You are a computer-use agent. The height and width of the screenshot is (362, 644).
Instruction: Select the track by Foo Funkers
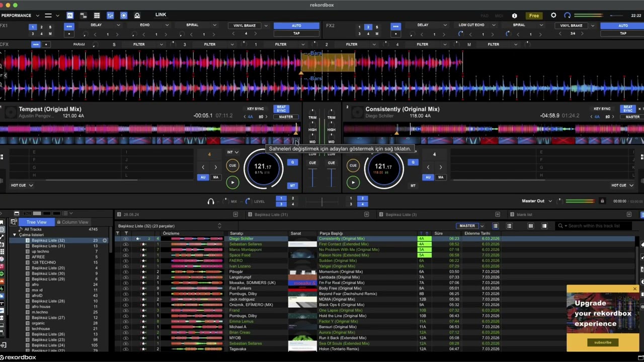pyautogui.click(x=240, y=288)
